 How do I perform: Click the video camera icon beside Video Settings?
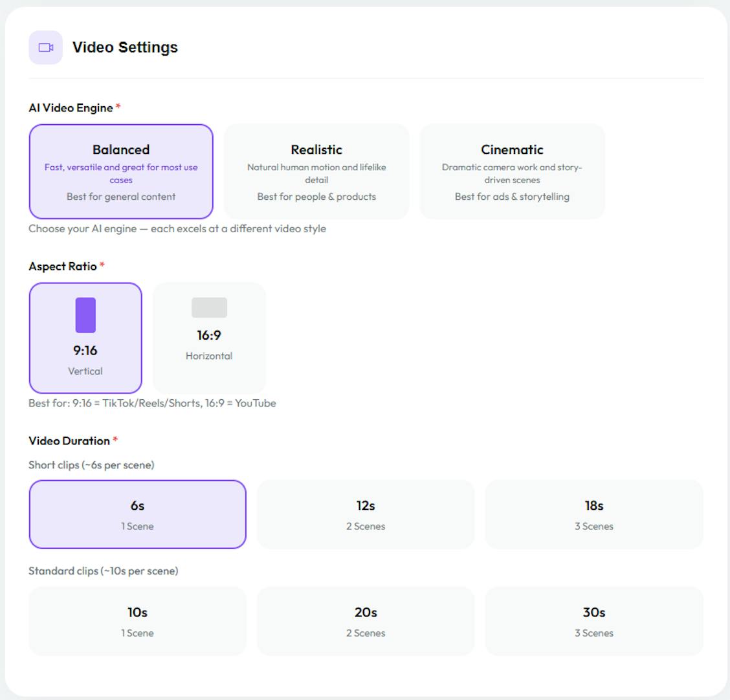[x=45, y=47]
